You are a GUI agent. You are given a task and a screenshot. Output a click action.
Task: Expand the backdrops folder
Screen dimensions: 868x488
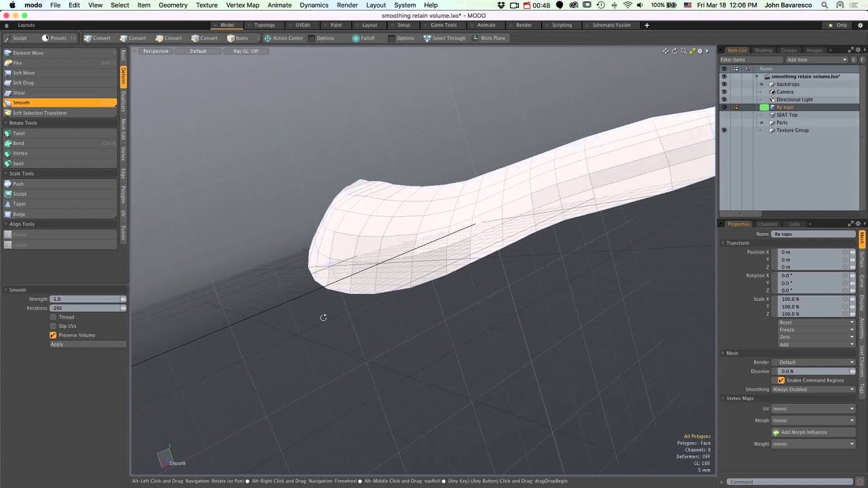coord(762,84)
